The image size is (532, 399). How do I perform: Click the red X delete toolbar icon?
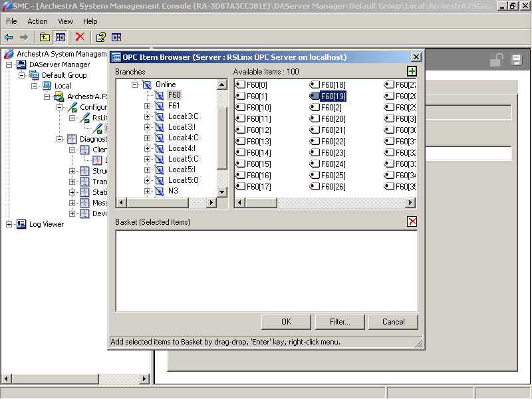coord(80,37)
